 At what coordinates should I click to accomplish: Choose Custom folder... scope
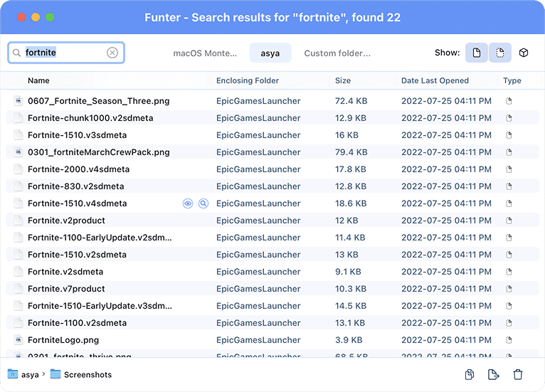click(x=337, y=53)
